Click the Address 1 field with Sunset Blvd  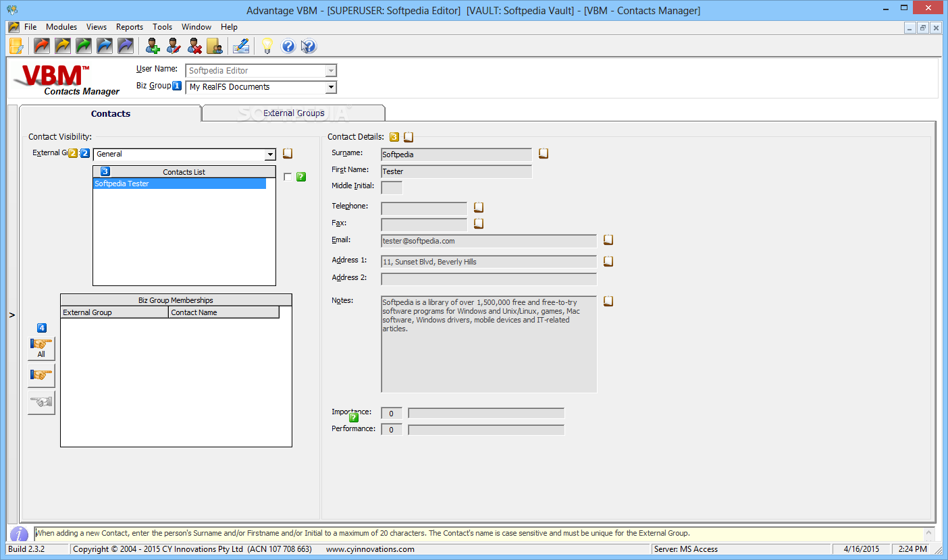pos(489,262)
